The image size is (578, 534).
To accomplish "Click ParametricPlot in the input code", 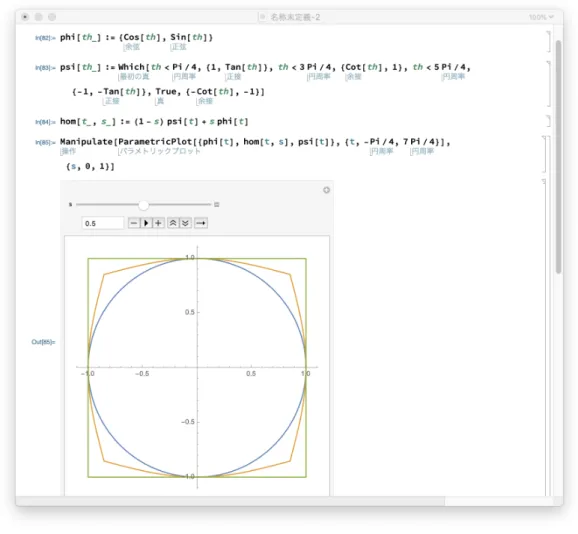I will pos(155,142).
